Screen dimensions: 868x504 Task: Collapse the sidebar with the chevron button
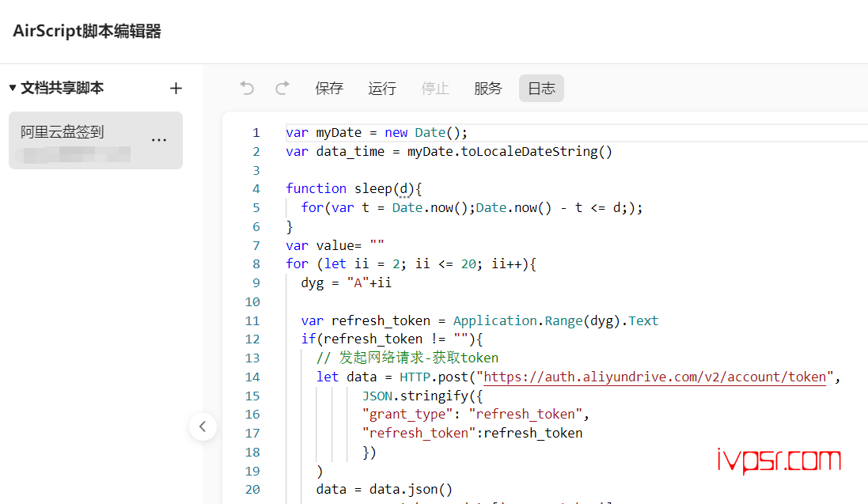tap(203, 426)
